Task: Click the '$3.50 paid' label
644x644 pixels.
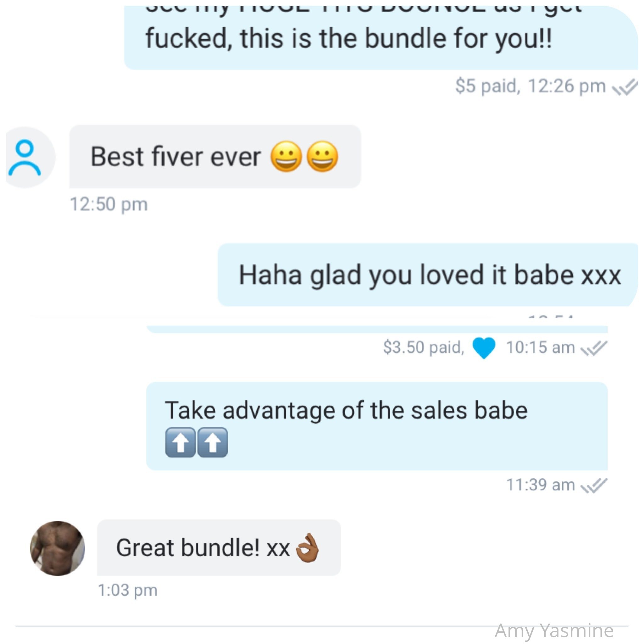Action: (424, 347)
